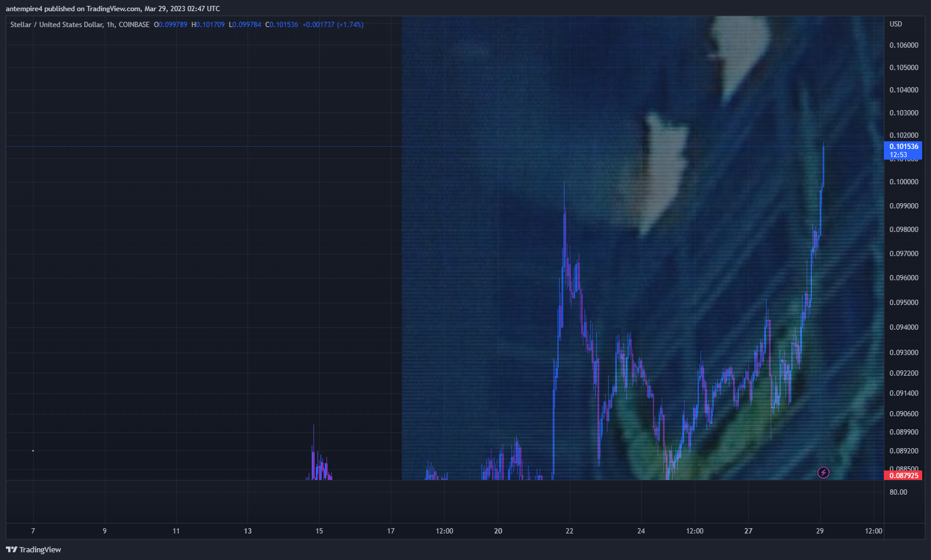The width and height of the screenshot is (931, 560).
Task: Click date 20 on time axis
Action: (498, 531)
